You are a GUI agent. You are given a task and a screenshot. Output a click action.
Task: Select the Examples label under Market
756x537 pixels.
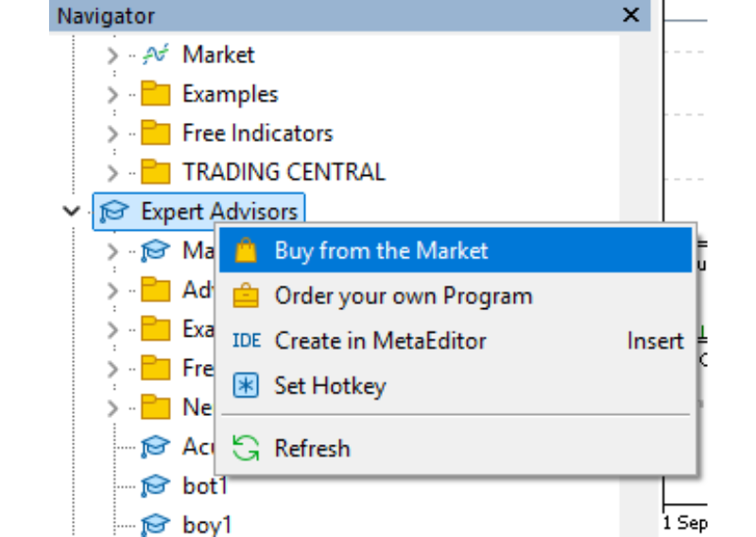pyautogui.click(x=230, y=95)
